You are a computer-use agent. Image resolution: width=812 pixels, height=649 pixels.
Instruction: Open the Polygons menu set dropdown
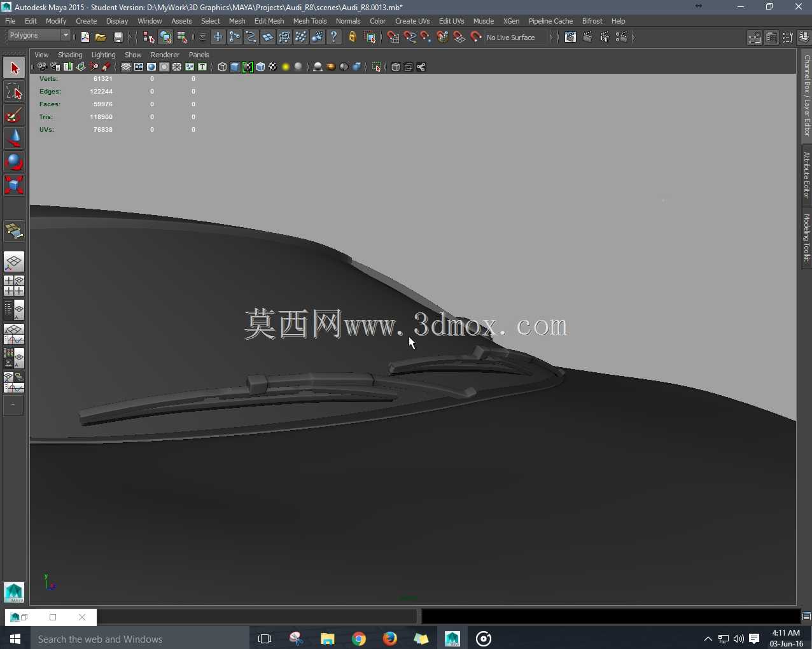pyautogui.click(x=38, y=36)
